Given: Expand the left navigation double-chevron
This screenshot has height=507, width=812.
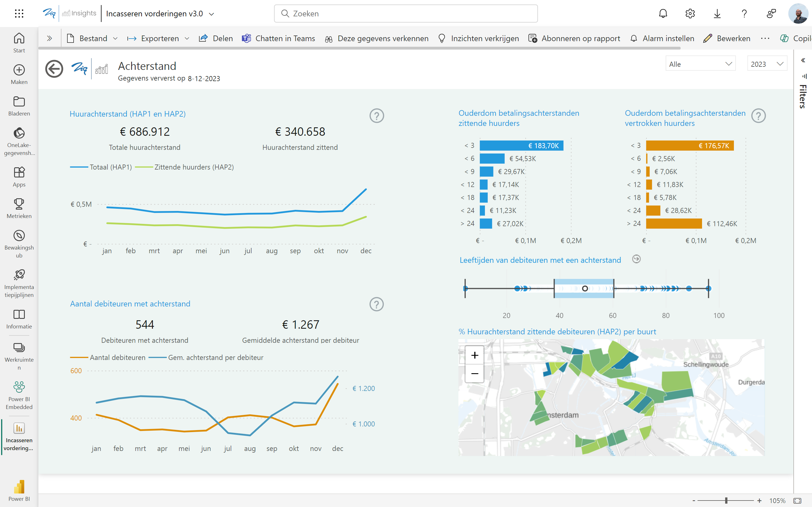Looking at the screenshot, I should point(49,38).
